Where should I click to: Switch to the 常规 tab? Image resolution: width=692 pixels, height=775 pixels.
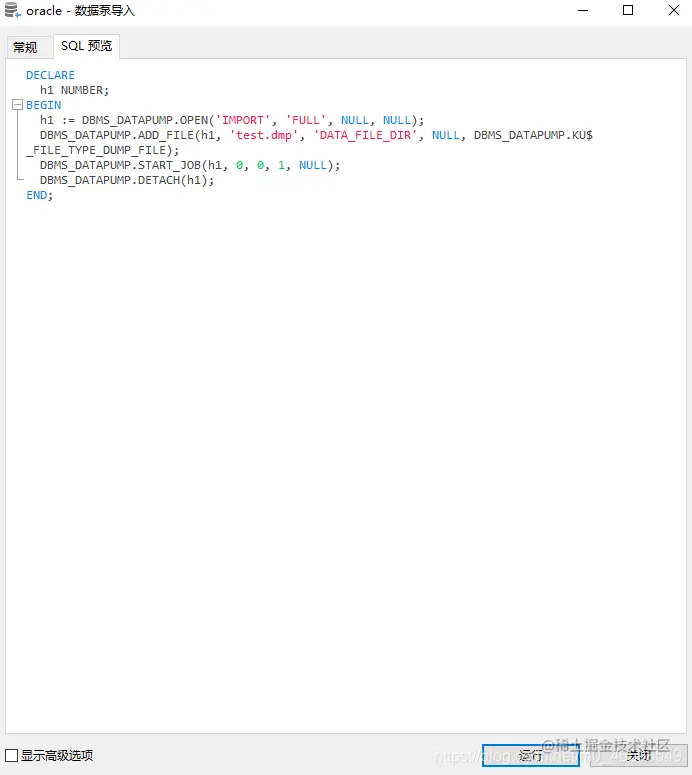(25, 47)
